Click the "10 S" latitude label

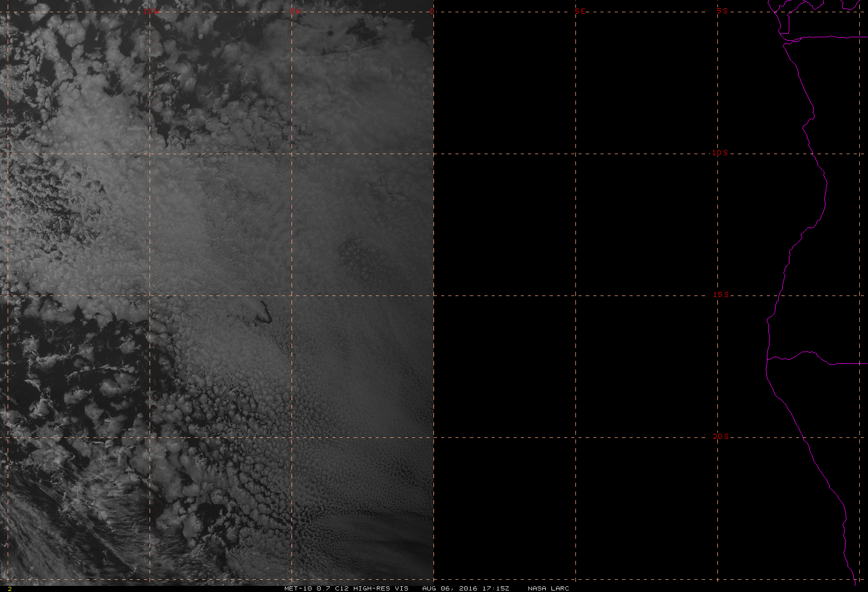(720, 153)
